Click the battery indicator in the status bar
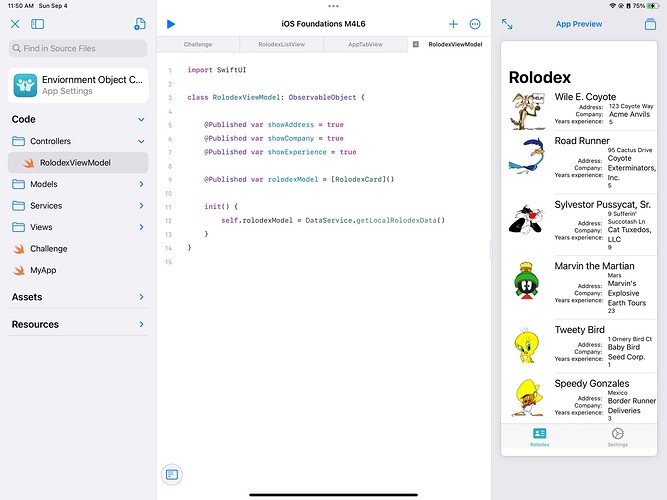The width and height of the screenshot is (667, 500). [653, 6]
